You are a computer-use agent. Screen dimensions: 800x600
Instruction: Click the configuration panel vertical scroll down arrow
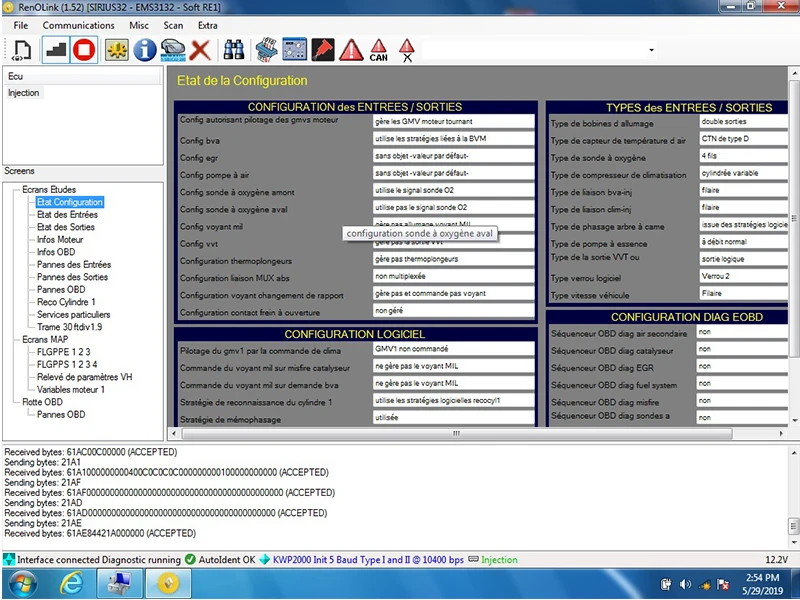(794, 420)
